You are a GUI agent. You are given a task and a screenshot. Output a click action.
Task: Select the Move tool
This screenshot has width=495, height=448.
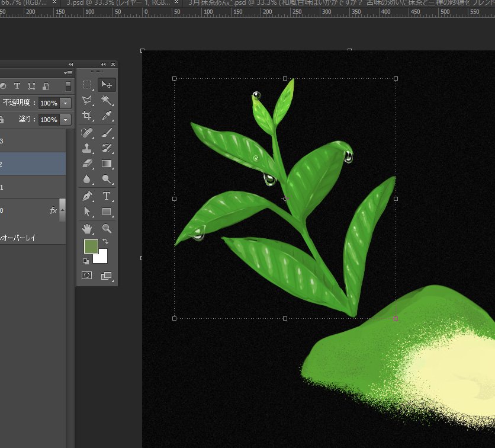point(107,85)
